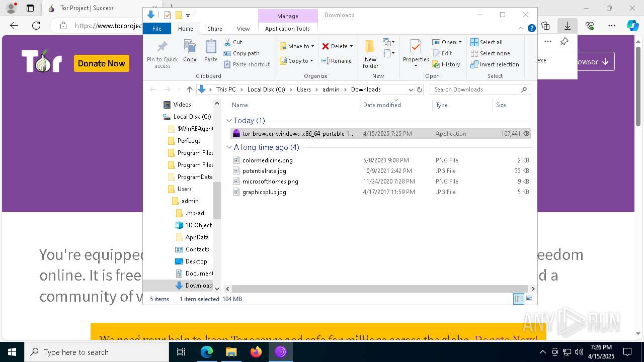This screenshot has width=644, height=362.
Task: Click horizontal scrollbar in file list
Action: [x=380, y=289]
